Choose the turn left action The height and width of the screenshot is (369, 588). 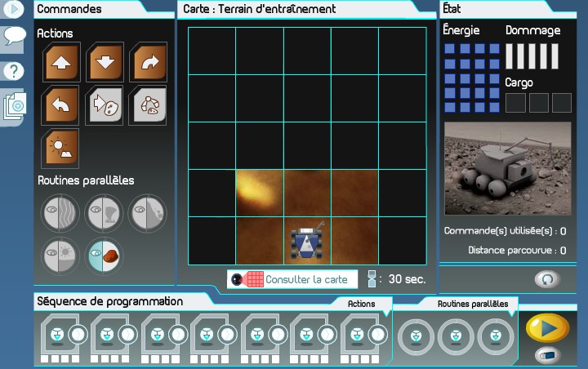tap(62, 105)
